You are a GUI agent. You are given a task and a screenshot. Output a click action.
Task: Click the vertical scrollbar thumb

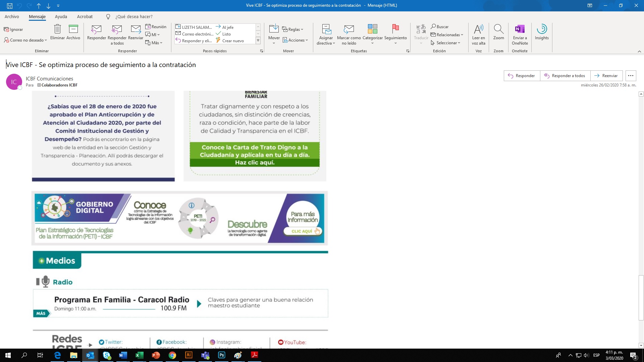pyautogui.click(x=641, y=298)
